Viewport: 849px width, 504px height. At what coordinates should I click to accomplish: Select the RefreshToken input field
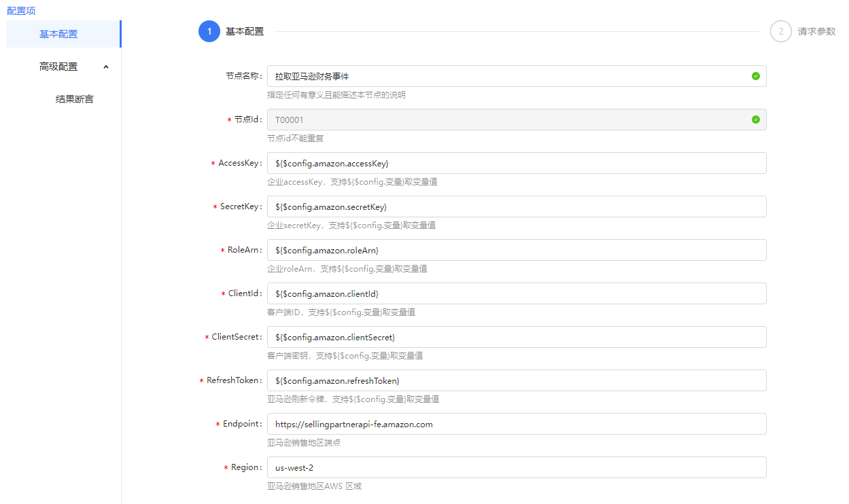[516, 380]
